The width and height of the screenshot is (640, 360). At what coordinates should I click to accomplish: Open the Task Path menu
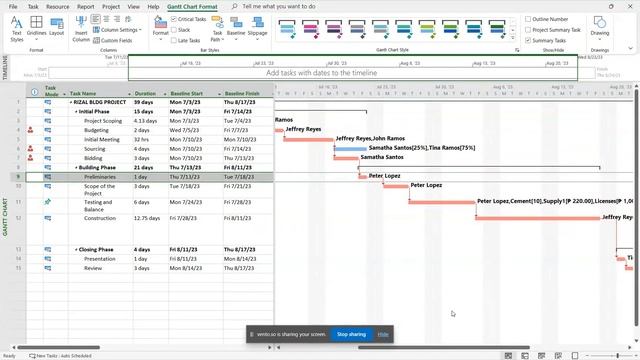click(x=218, y=29)
